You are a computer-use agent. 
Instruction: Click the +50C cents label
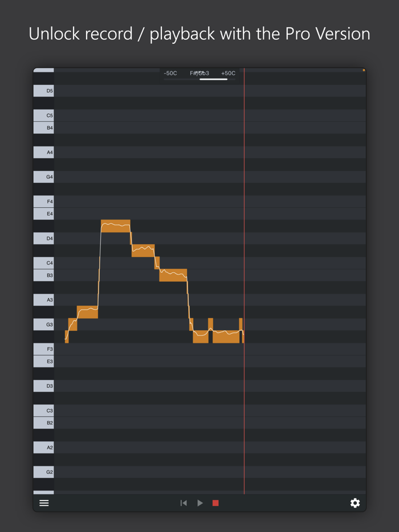[227, 73]
